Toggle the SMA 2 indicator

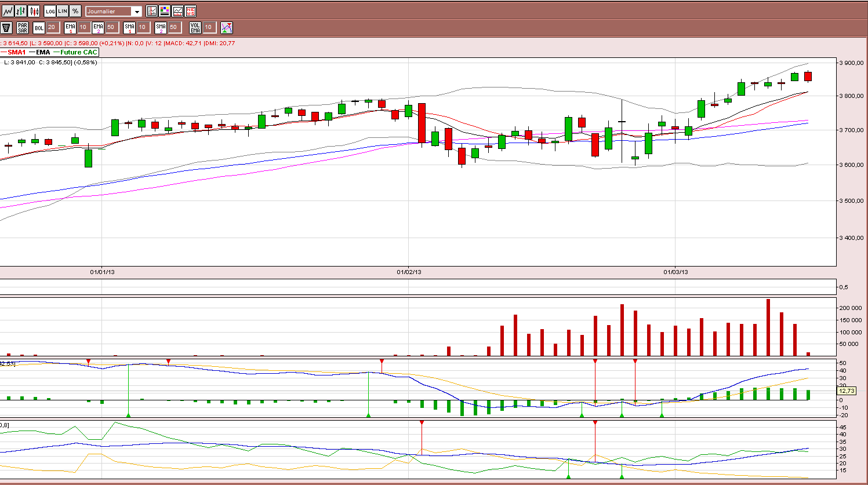[x=161, y=27]
